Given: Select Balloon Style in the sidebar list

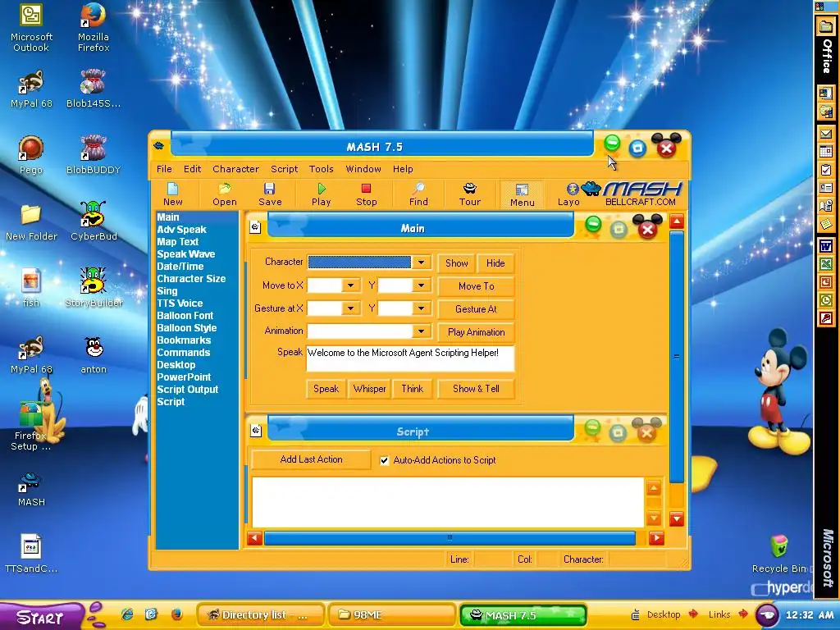Looking at the screenshot, I should click(186, 328).
